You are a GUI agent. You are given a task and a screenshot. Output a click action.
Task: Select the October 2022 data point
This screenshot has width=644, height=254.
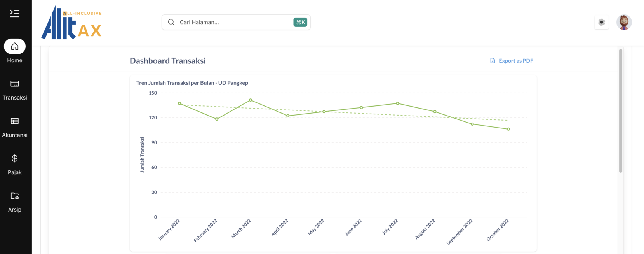[x=508, y=129]
